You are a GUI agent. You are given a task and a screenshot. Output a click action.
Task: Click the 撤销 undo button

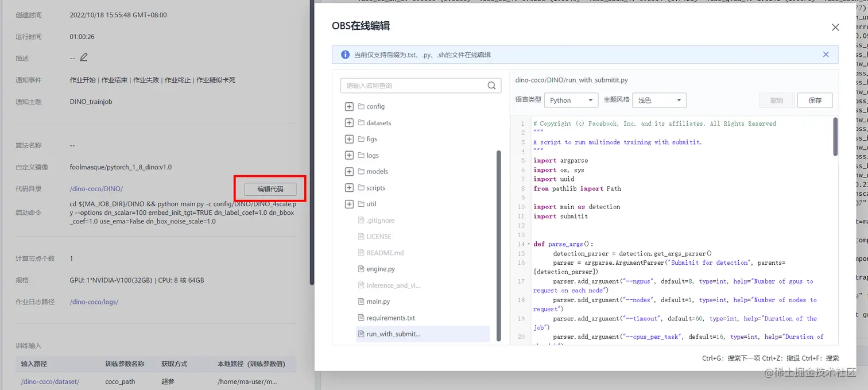tap(776, 100)
